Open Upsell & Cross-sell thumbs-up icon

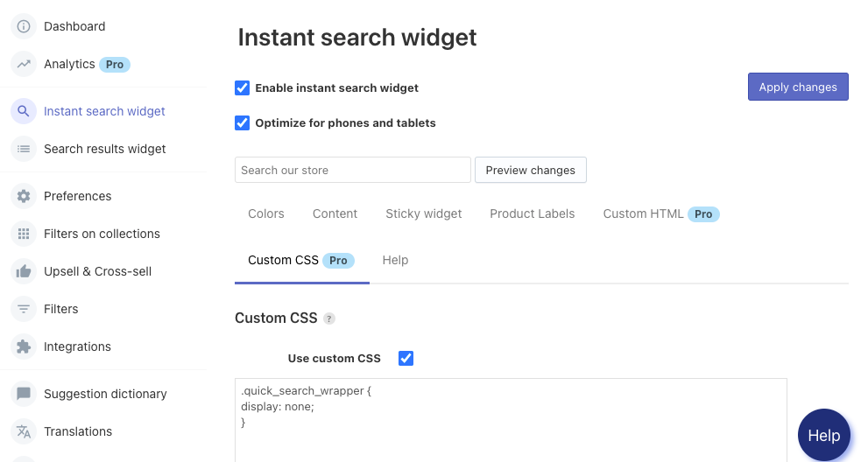pyautogui.click(x=24, y=271)
